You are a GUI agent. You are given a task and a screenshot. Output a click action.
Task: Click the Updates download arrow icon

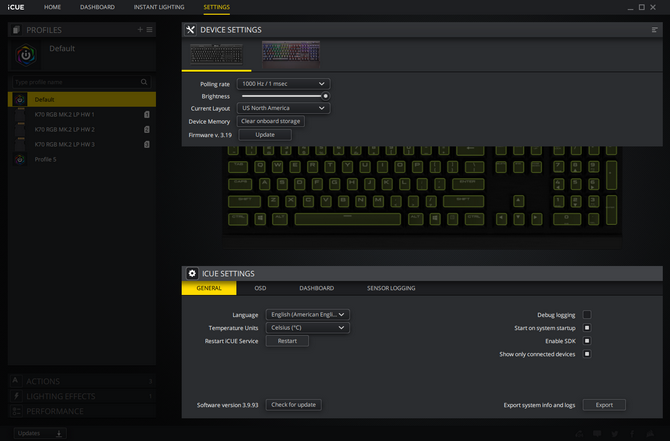pyautogui.click(x=59, y=433)
